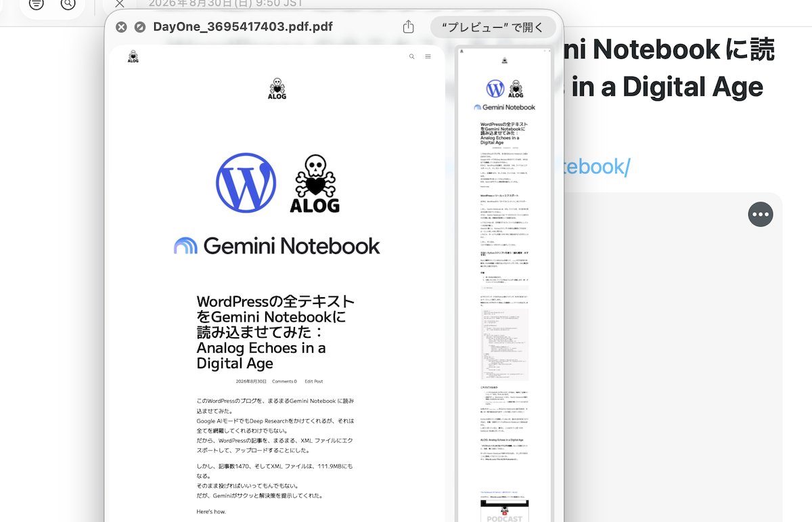
Task: Click the search icon in Day One toolbar
Action: coord(68,4)
